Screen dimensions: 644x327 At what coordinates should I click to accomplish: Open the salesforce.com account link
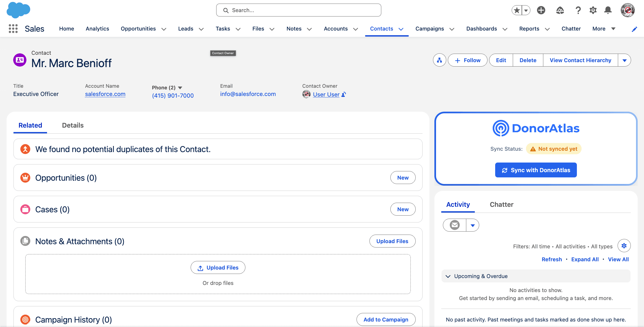click(105, 94)
